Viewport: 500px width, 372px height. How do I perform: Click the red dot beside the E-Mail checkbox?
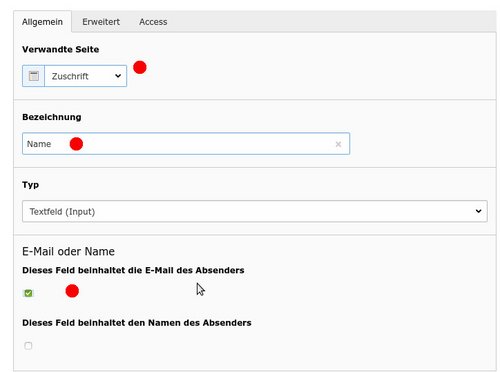[x=72, y=291]
